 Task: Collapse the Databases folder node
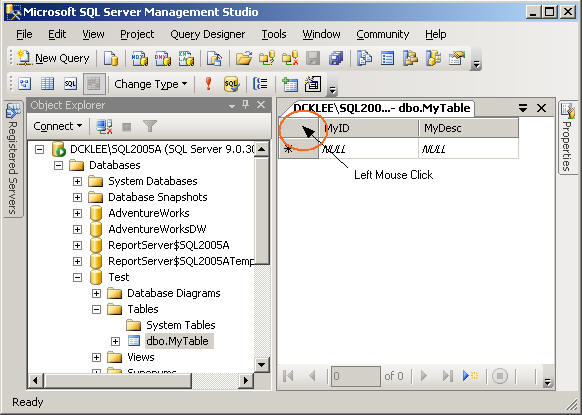point(58,166)
